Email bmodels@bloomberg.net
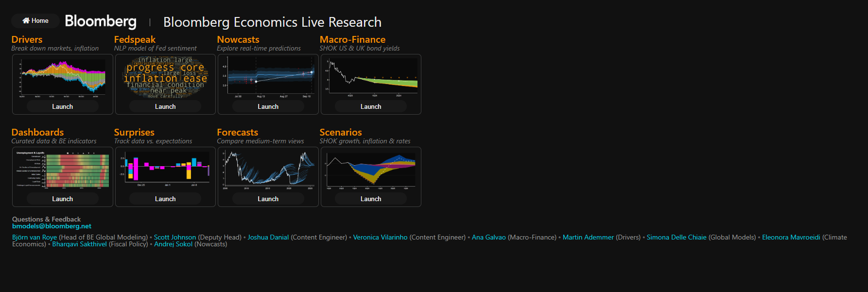Viewport: 868px width, 292px height. click(52, 226)
